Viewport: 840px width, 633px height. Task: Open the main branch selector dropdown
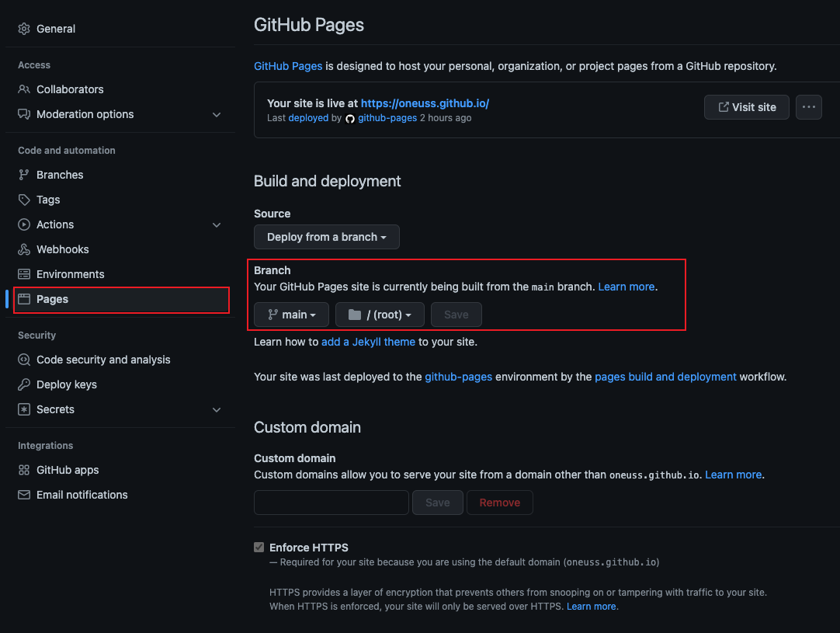[291, 315]
